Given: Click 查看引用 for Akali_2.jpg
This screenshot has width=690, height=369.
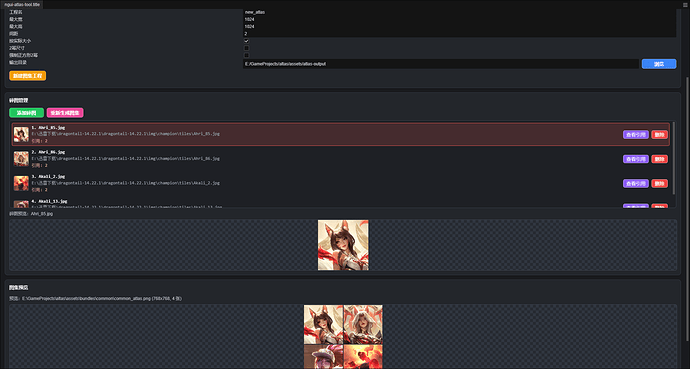Looking at the screenshot, I should point(635,183).
